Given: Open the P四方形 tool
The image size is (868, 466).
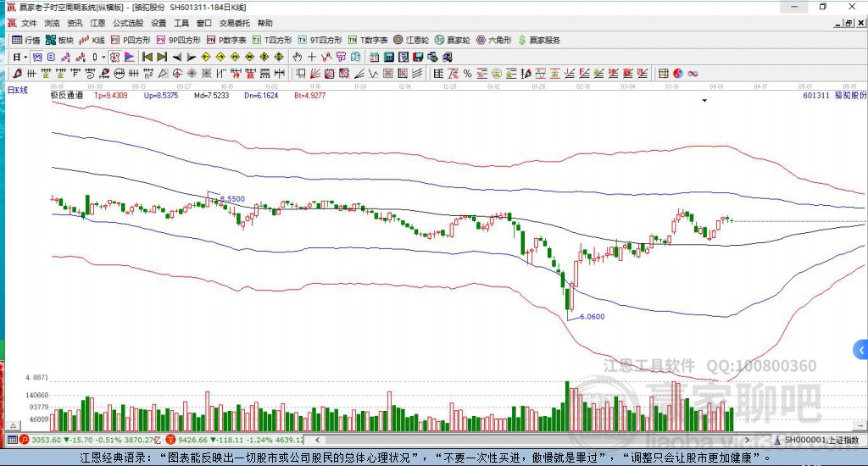Looking at the screenshot, I should pyautogui.click(x=131, y=40).
